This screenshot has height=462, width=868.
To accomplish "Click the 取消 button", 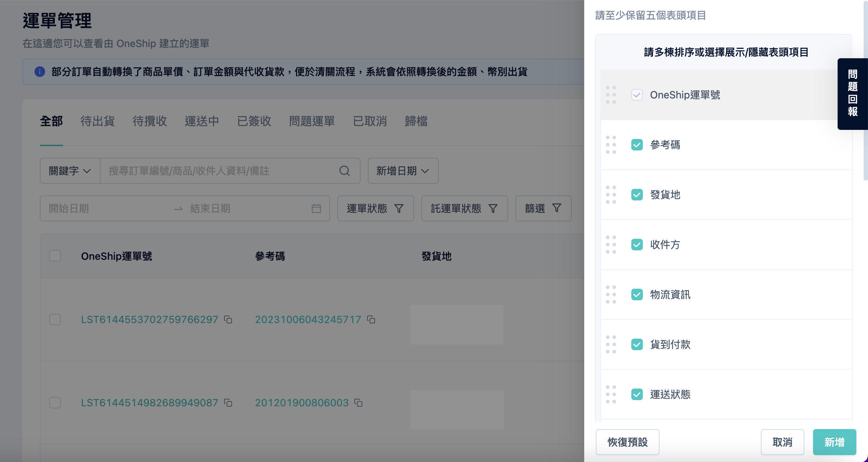I will tap(782, 442).
